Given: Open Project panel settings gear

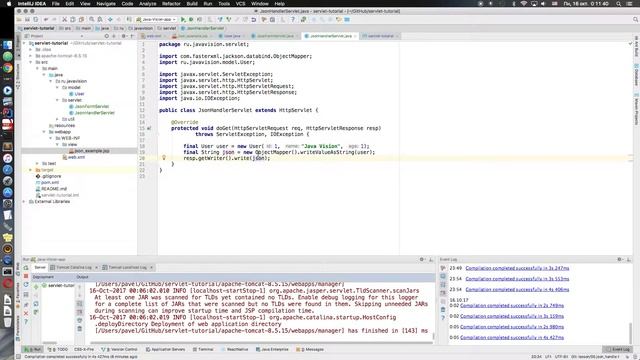Looking at the screenshot, I should point(124,36).
